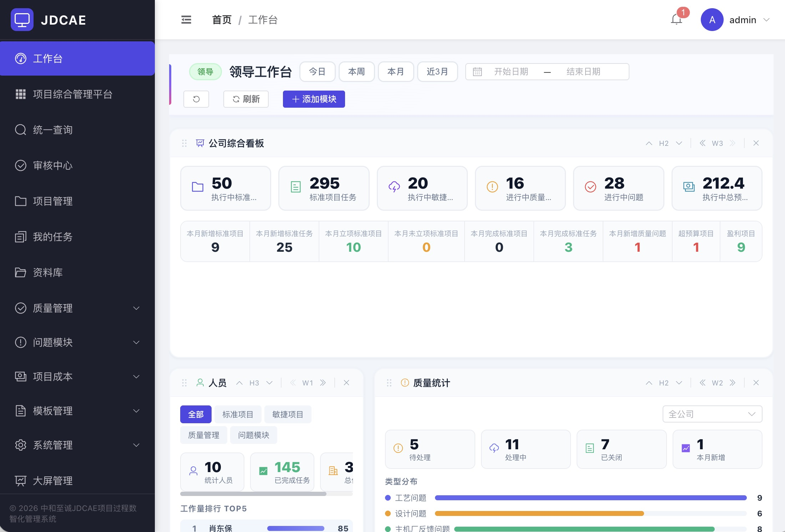Click the 今日 filter button
Viewport: 785px width, 532px height.
[x=318, y=72]
